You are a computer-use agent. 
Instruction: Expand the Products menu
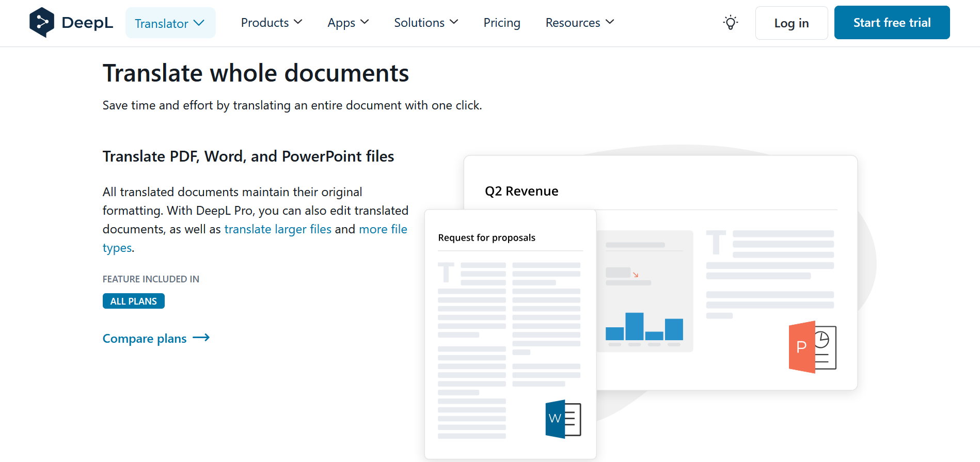(272, 23)
